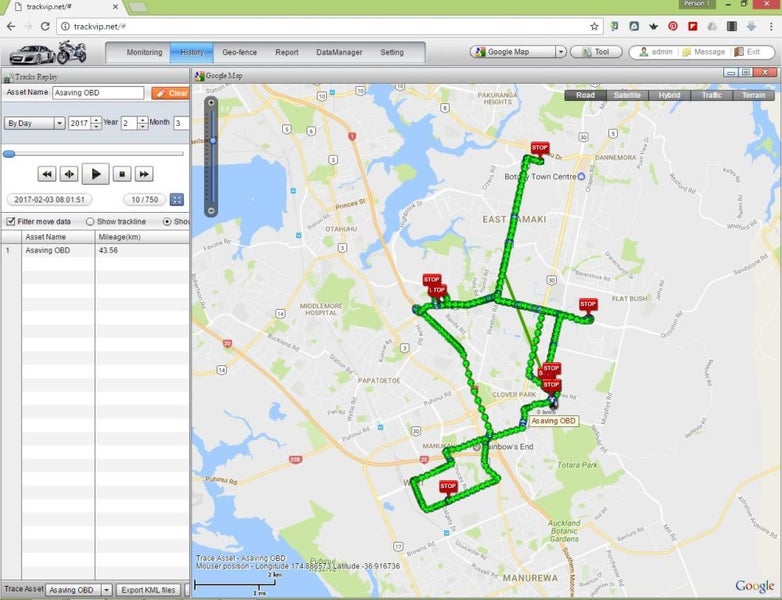This screenshot has width=782, height=600.
Task: Adjust the month stepper showing 2
Action: pos(142,123)
